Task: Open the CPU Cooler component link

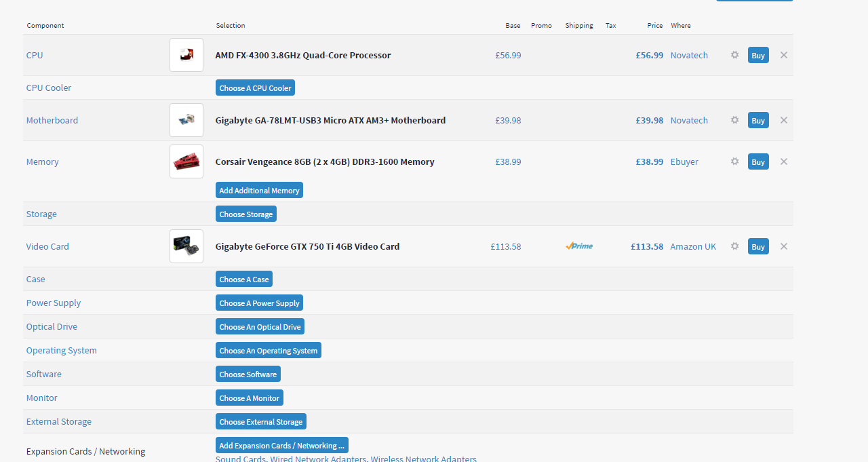Action: pyautogui.click(x=49, y=88)
